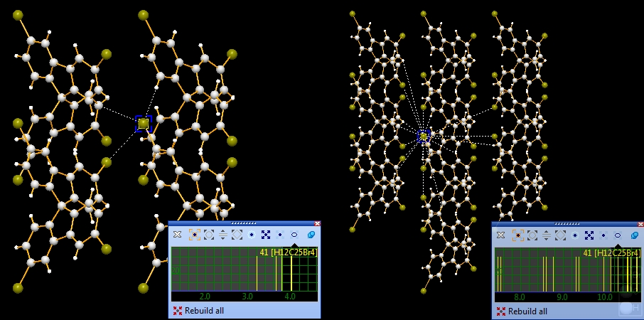Toggle the ellipse icon in right panel toolbar
Screen dimensions: 644x320
[x=618, y=235]
